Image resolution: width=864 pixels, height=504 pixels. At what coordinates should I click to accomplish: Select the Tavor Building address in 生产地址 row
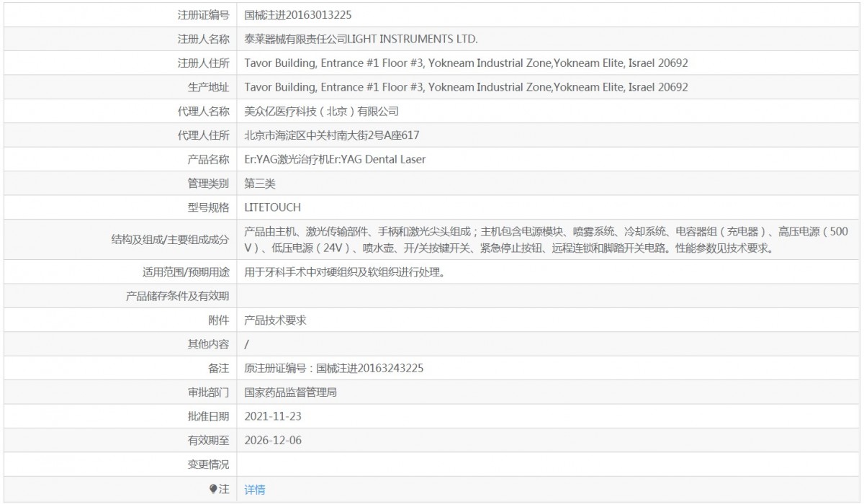pyautogui.click(x=467, y=87)
